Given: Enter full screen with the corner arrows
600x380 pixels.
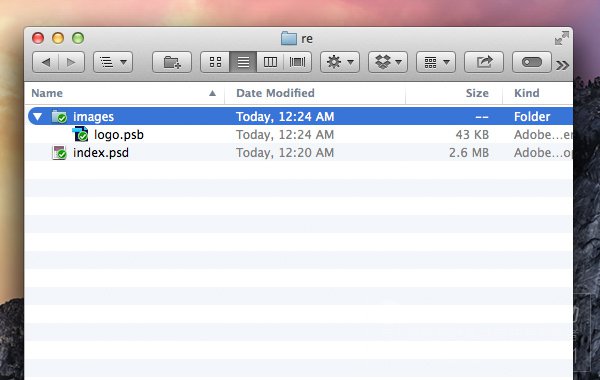Looking at the screenshot, I should [561, 38].
